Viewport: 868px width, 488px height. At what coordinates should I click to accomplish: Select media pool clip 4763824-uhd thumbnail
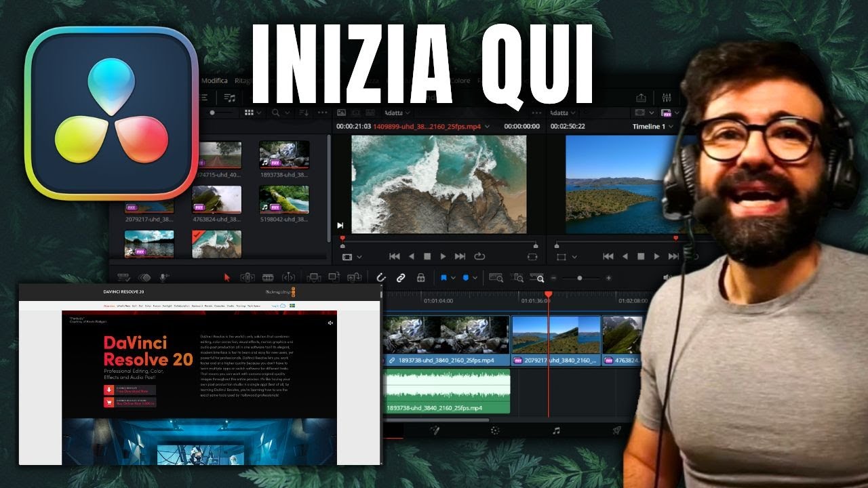click(x=216, y=199)
